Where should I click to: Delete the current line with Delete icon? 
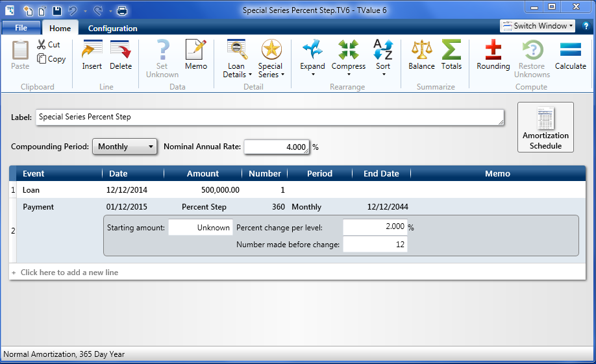point(121,55)
